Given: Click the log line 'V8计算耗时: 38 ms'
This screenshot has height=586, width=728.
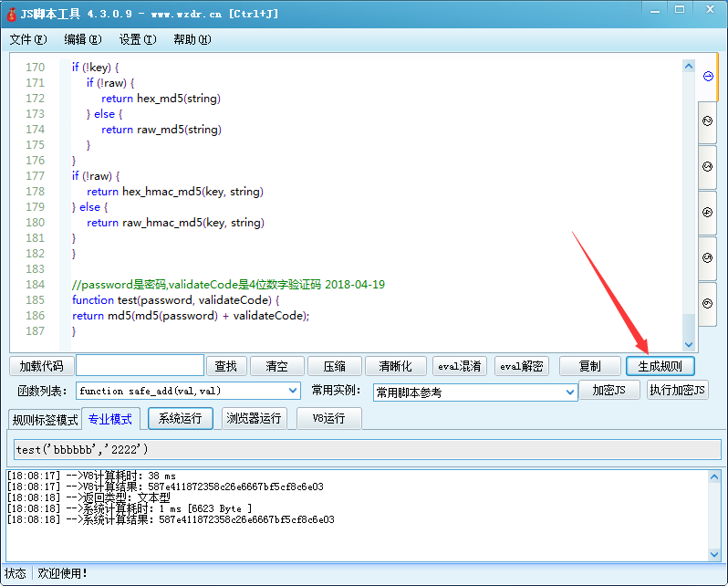Looking at the screenshot, I should coord(91,476).
